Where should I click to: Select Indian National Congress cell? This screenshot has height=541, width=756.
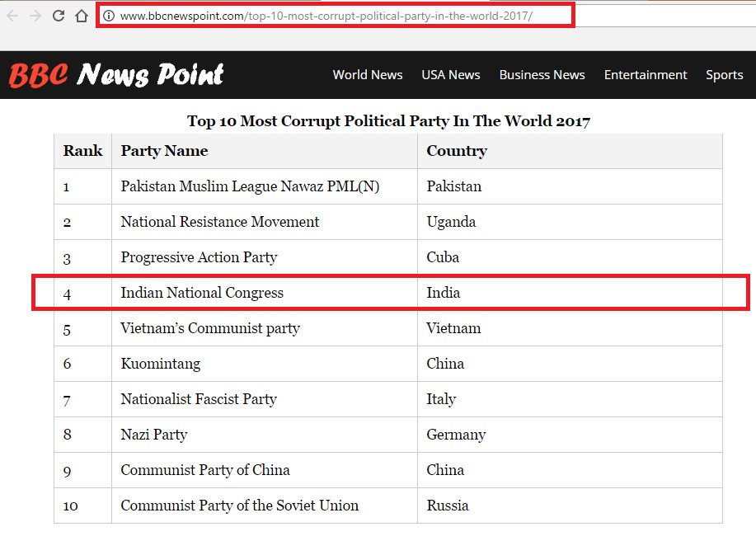click(x=265, y=293)
